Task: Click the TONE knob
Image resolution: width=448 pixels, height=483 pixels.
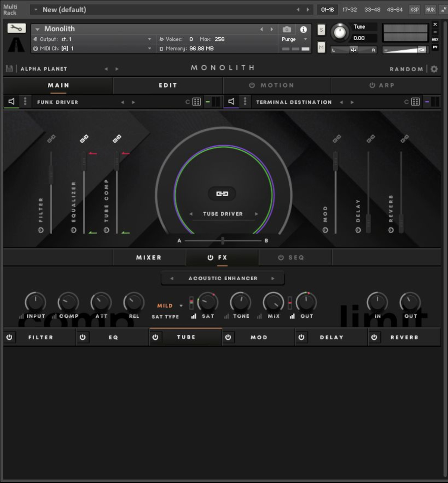Action: coord(241,302)
